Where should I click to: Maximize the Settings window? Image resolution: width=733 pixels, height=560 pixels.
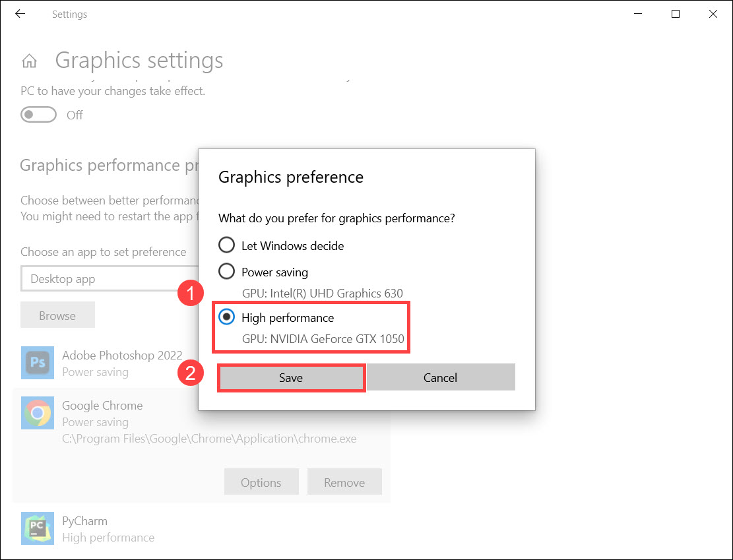coord(675,14)
